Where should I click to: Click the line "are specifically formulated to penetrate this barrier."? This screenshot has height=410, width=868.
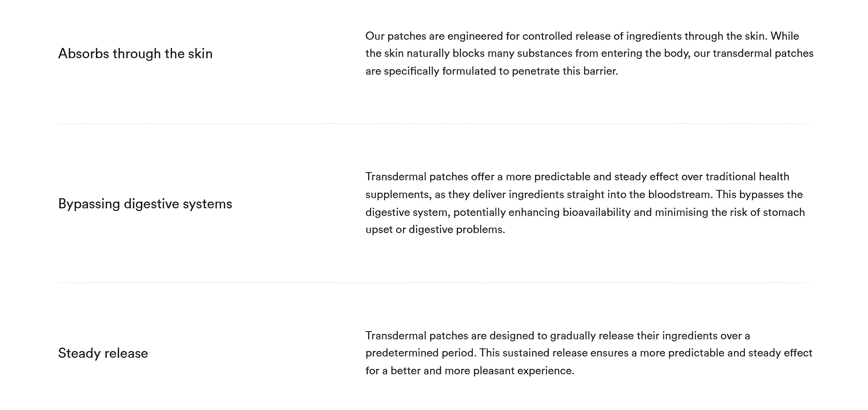[492, 71]
